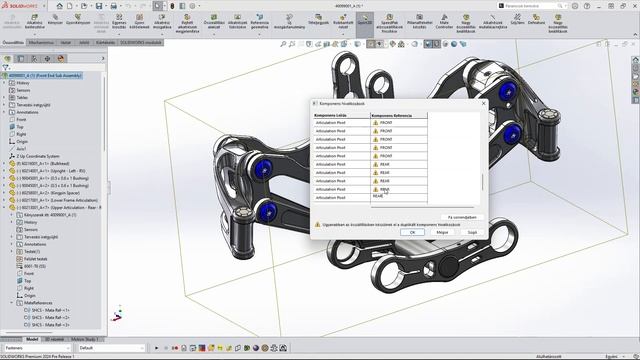640x360 pixels.
Task: Launch Mate Controller tool
Action: pyautogui.click(x=444, y=21)
